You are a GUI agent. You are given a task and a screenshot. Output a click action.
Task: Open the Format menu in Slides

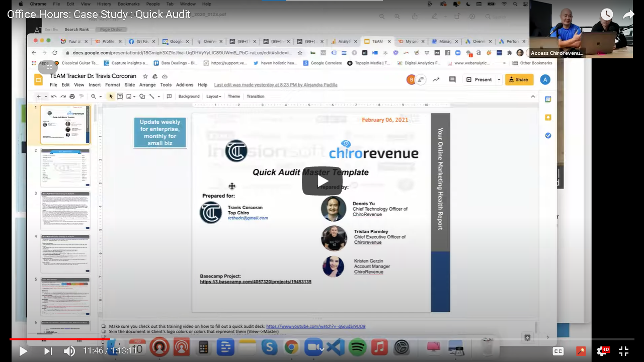(112, 85)
